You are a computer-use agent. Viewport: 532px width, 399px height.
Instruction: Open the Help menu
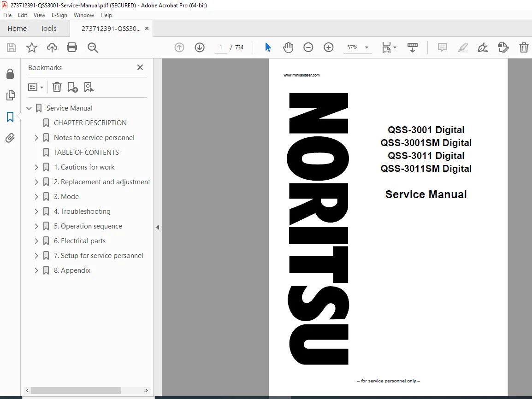point(106,15)
